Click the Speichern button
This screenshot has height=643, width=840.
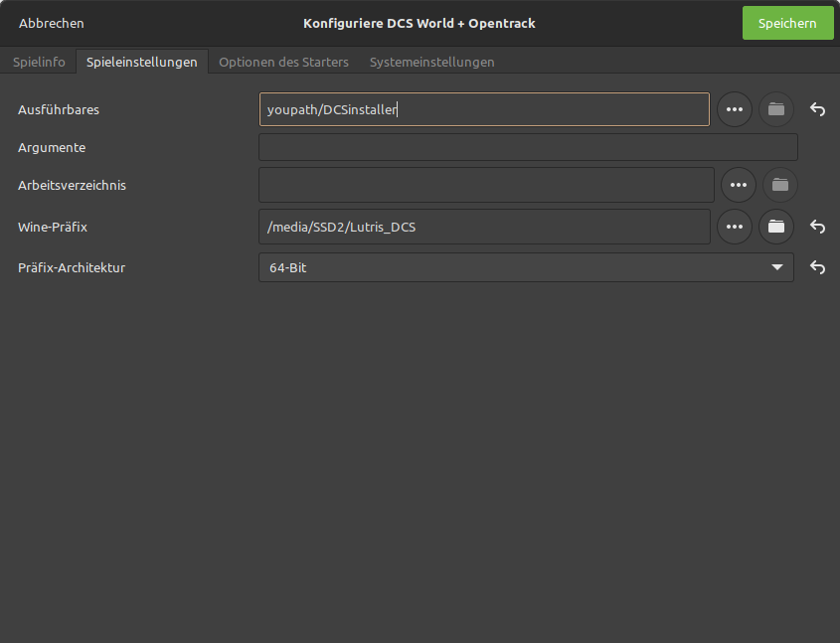[x=787, y=23]
